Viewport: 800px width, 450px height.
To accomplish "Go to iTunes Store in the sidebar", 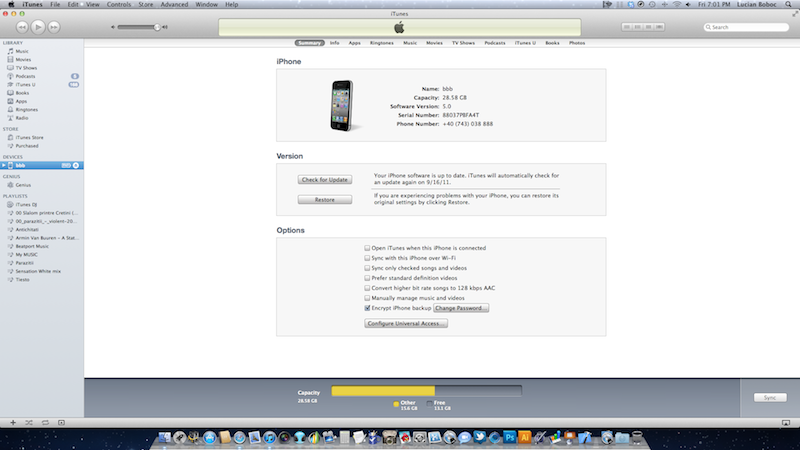I will pos(29,137).
